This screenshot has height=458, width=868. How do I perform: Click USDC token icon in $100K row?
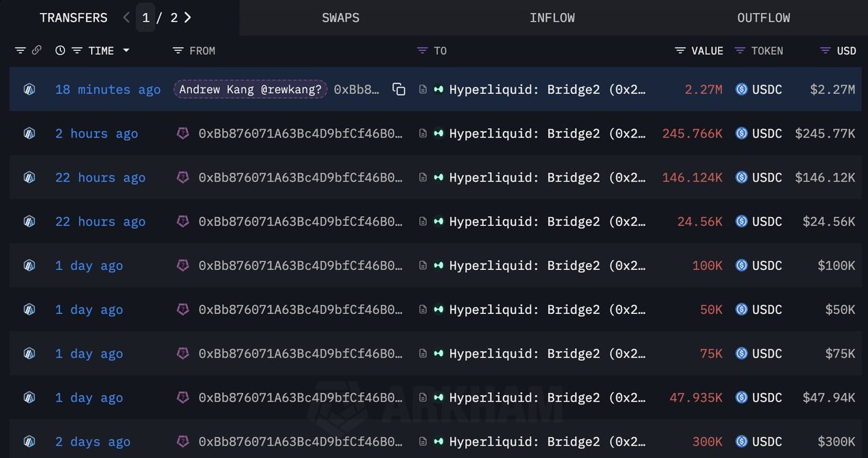click(x=741, y=266)
